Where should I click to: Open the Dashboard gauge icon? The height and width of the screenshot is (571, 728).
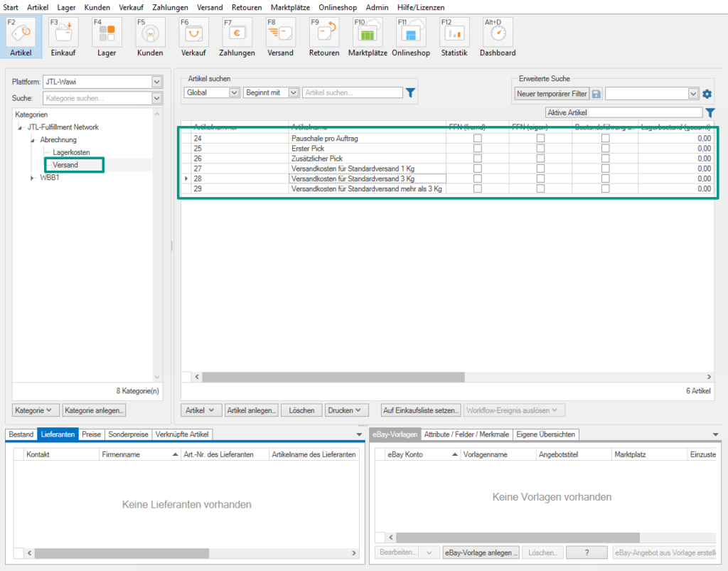tap(498, 33)
